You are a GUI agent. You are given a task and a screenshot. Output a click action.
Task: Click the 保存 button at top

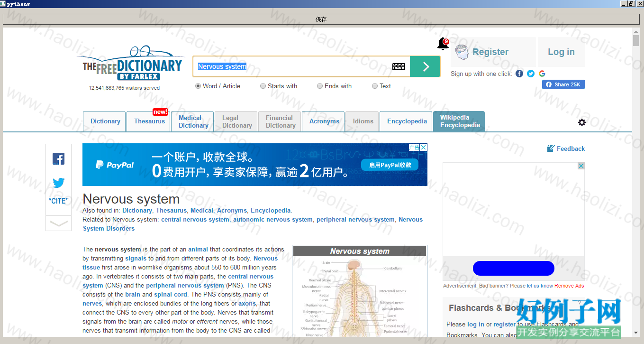click(x=321, y=19)
